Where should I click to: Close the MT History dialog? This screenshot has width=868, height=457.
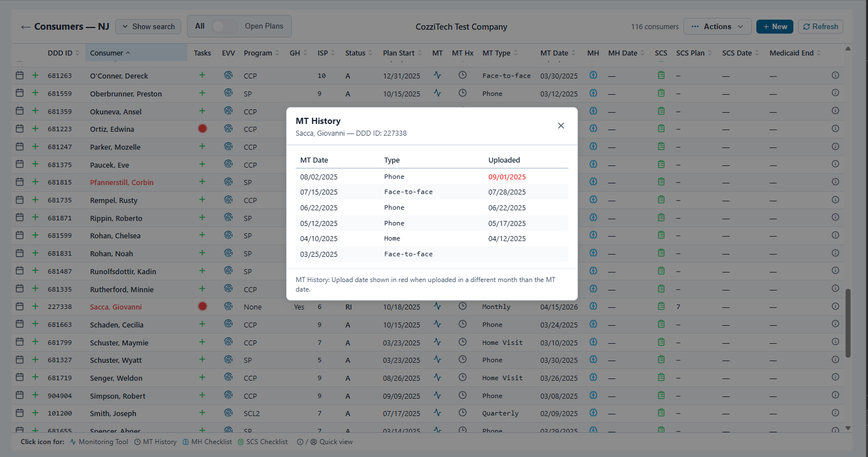(x=561, y=126)
